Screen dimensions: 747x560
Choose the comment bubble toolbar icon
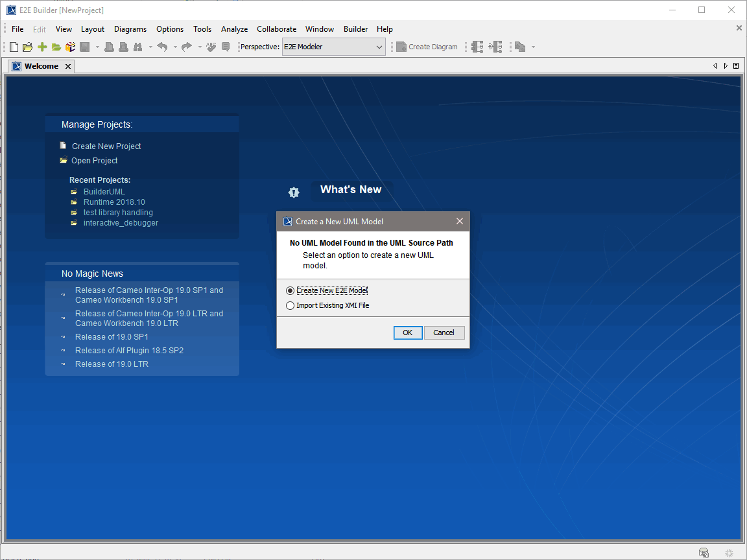[x=226, y=47]
